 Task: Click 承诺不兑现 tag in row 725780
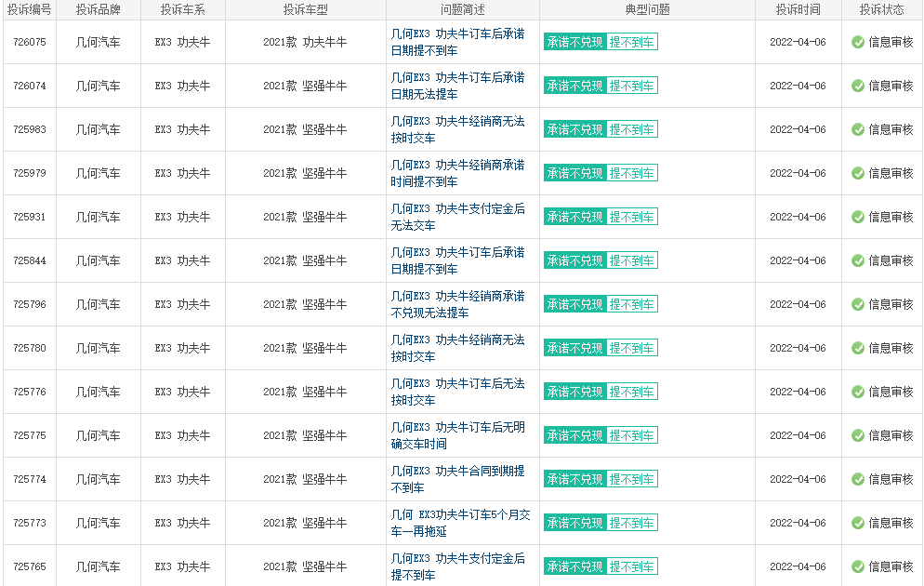click(574, 348)
